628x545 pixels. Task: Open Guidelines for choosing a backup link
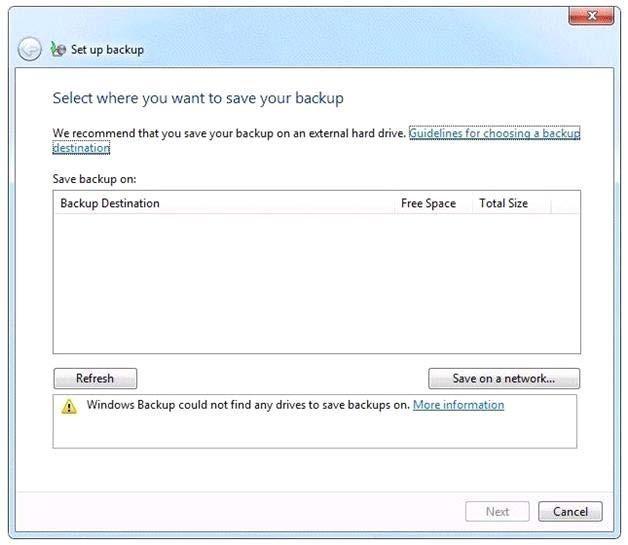point(494,133)
